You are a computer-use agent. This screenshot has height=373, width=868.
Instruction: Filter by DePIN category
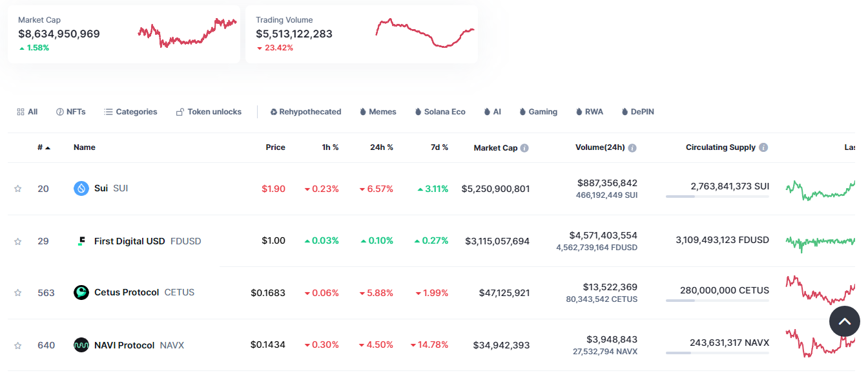[637, 112]
